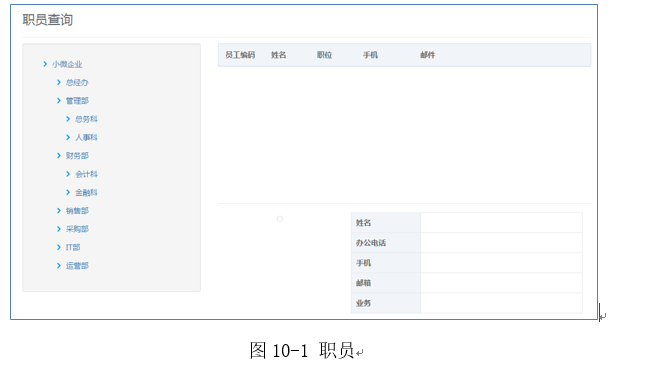Expand the 小微企业 root node chevron

pos(45,64)
